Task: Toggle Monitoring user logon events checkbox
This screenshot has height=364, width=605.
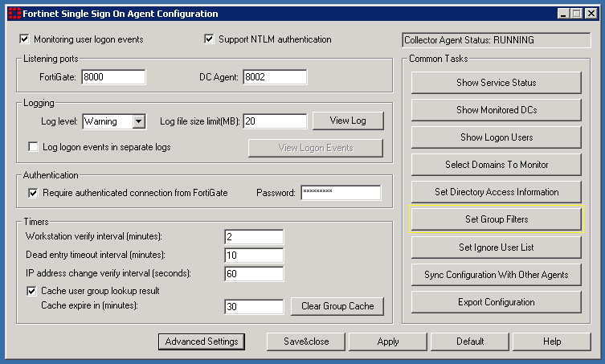Action: click(x=23, y=39)
